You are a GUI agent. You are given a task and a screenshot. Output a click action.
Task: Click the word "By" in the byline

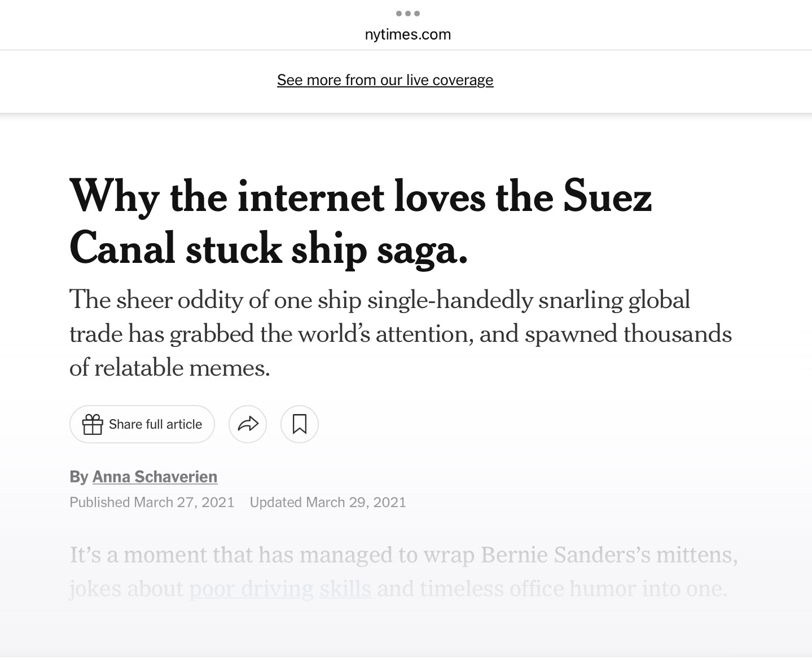(x=78, y=477)
